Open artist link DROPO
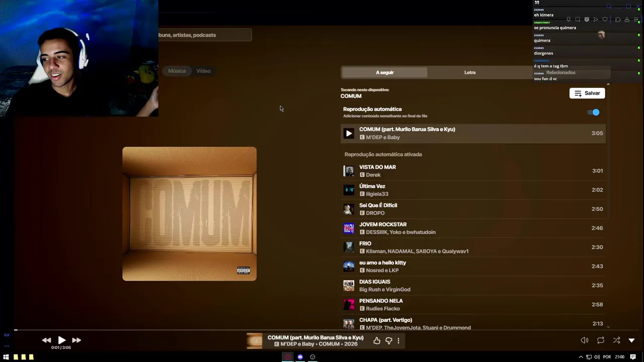 (x=375, y=213)
